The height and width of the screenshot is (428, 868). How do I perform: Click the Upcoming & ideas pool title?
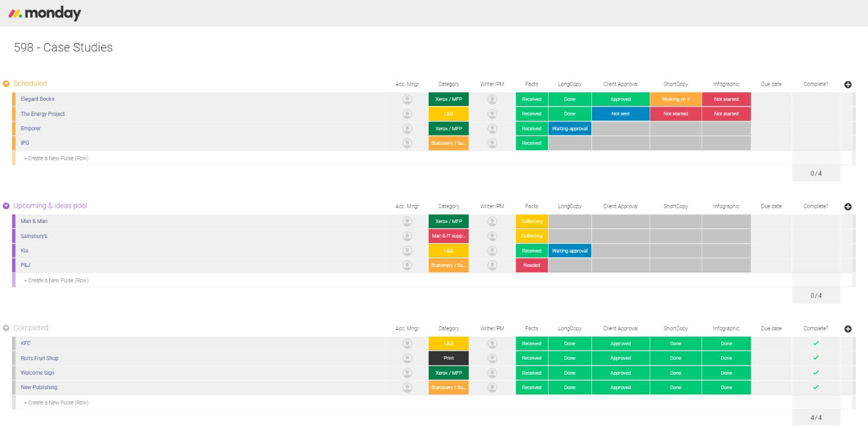50,206
